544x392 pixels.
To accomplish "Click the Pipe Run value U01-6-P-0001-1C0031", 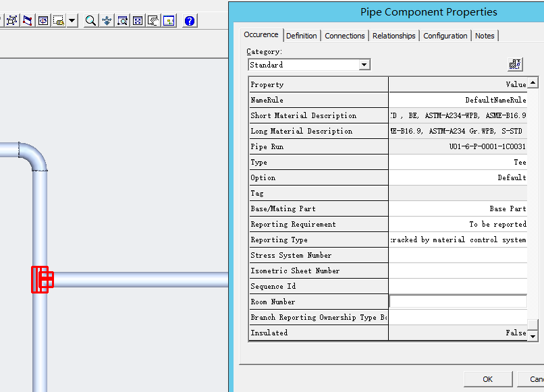I will (x=458, y=146).
